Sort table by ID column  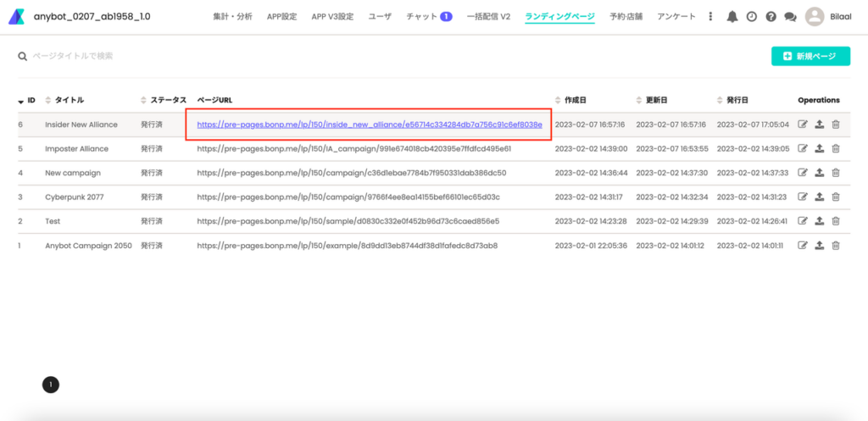point(27,100)
